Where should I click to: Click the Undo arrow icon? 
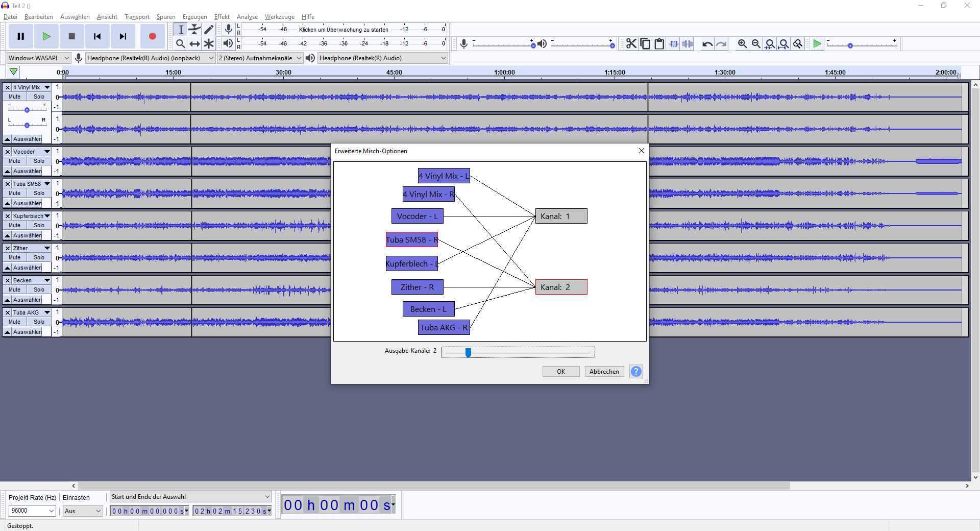coord(707,44)
